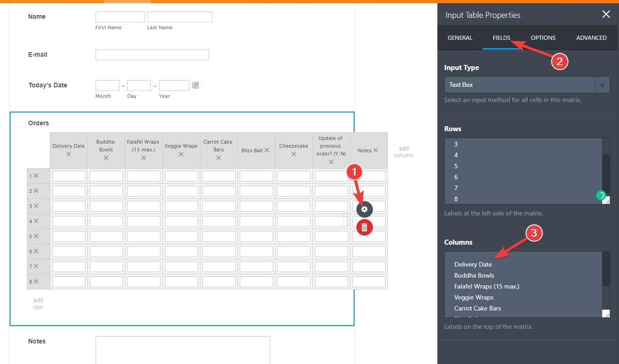Switch to the OPTIONS tab

(x=543, y=37)
